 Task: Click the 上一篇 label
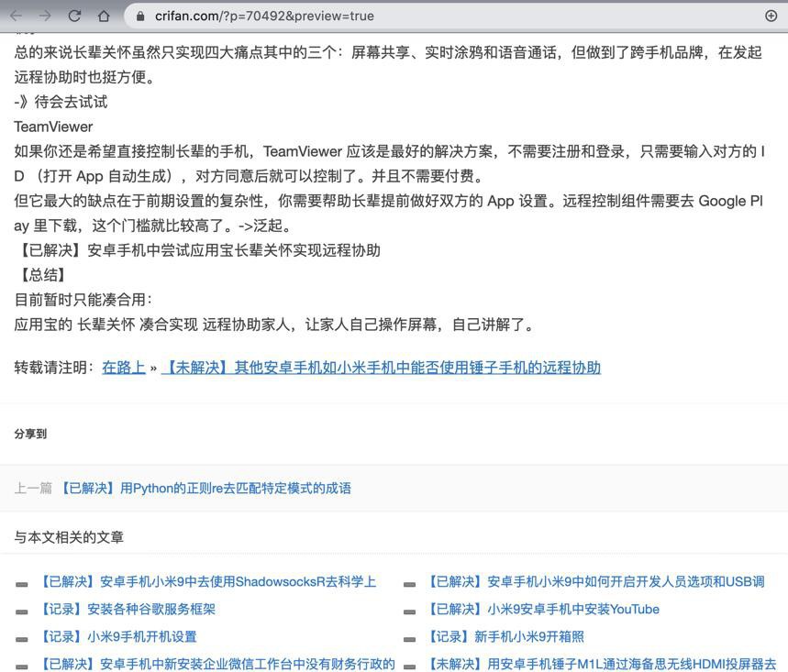(33, 488)
